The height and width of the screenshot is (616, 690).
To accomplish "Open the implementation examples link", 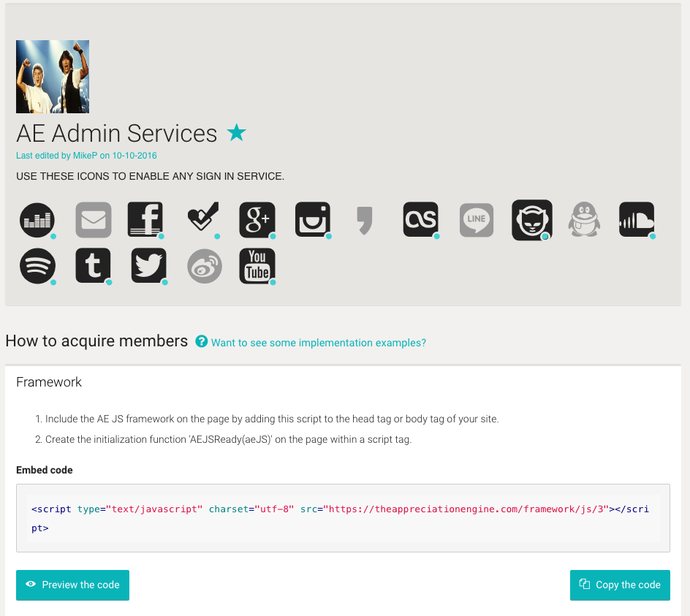I will click(x=319, y=343).
